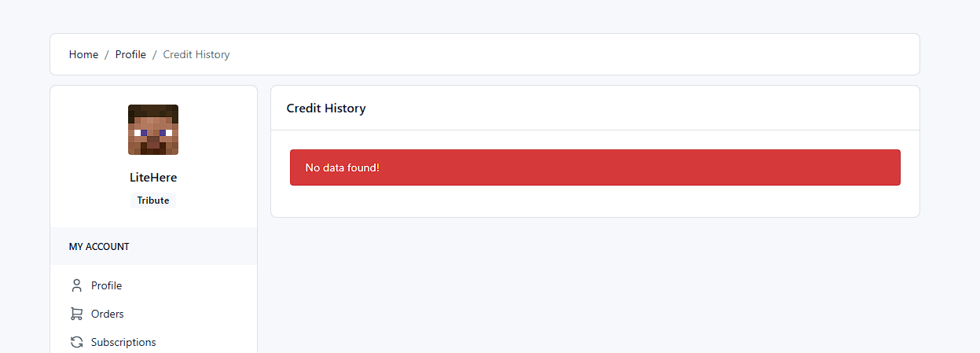980x353 pixels.
Task: Click the LiteHere username
Action: point(153,177)
